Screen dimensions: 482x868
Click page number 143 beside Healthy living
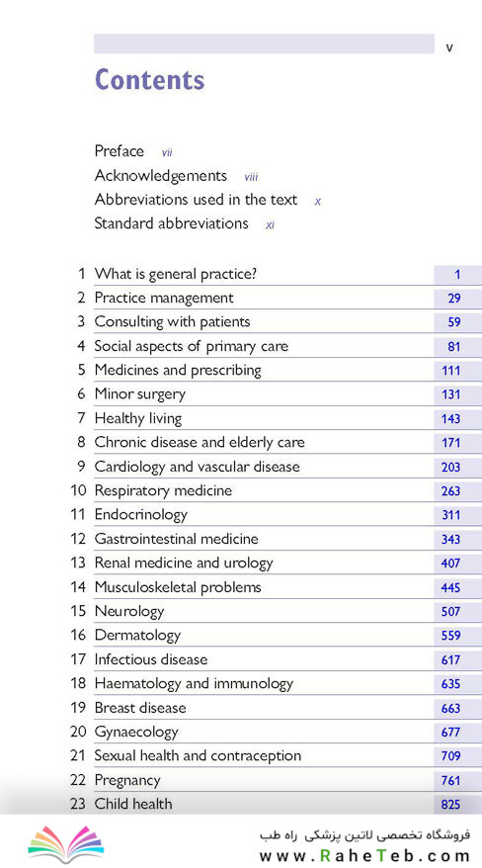[x=451, y=418]
